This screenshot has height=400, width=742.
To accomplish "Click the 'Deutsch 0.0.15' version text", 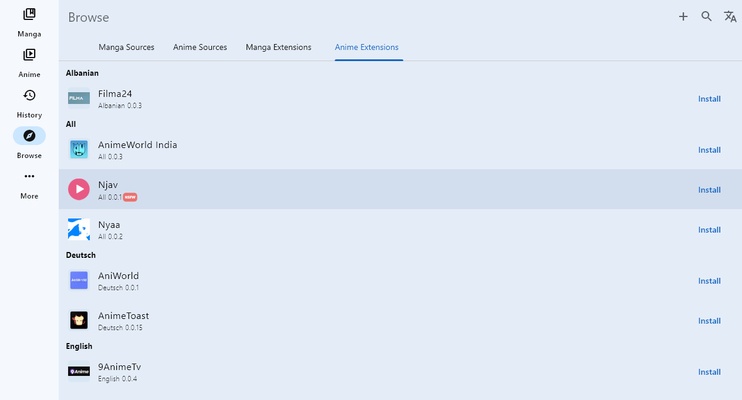I will 120,328.
